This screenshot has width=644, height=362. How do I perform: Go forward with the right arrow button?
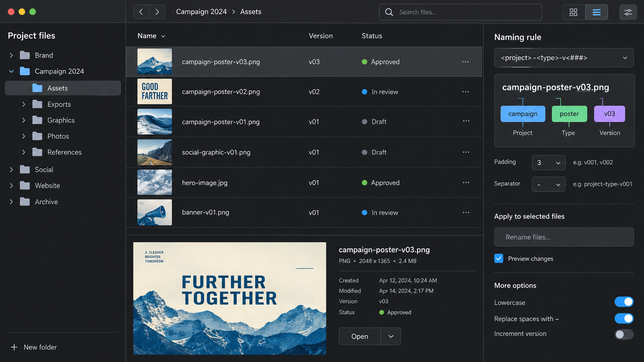(x=157, y=12)
